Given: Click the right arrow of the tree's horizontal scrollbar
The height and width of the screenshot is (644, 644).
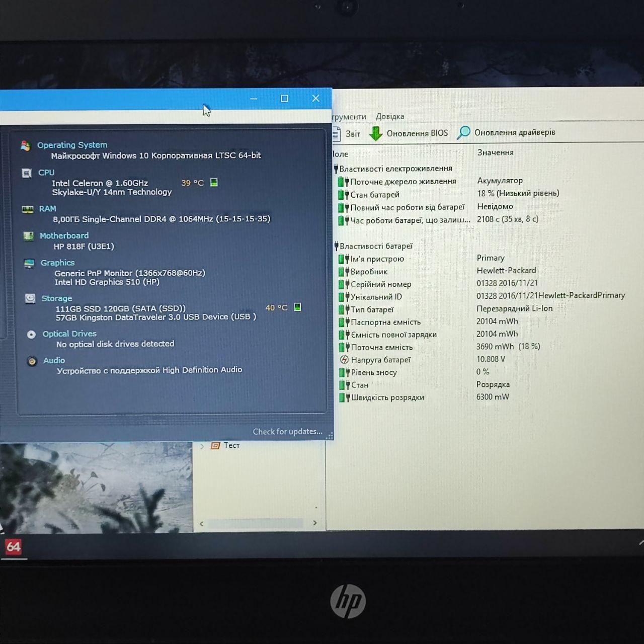Looking at the screenshot, I should pyautogui.click(x=315, y=523).
